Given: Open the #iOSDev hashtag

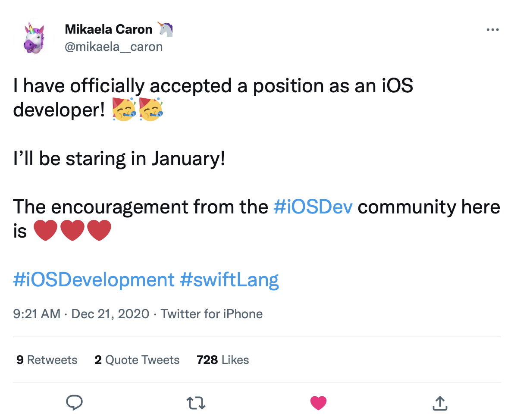Looking at the screenshot, I should click(313, 207).
